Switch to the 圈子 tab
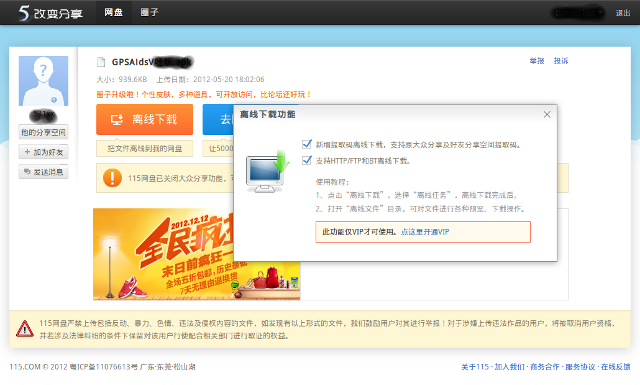This screenshot has height=385, width=640. [x=149, y=12]
